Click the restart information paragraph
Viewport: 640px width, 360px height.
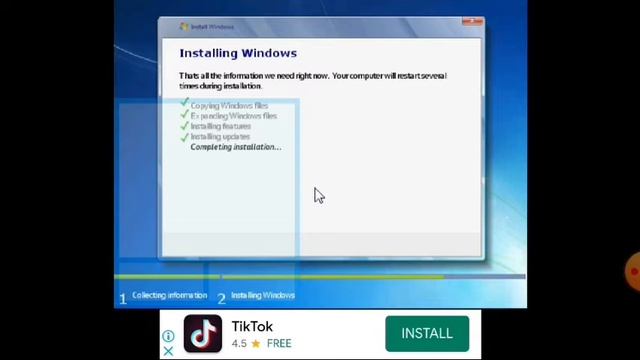(313, 81)
